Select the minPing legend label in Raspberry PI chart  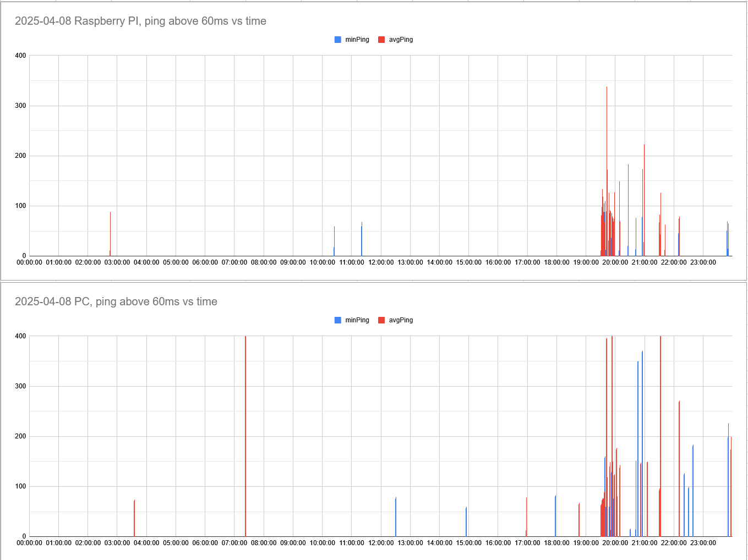(357, 40)
